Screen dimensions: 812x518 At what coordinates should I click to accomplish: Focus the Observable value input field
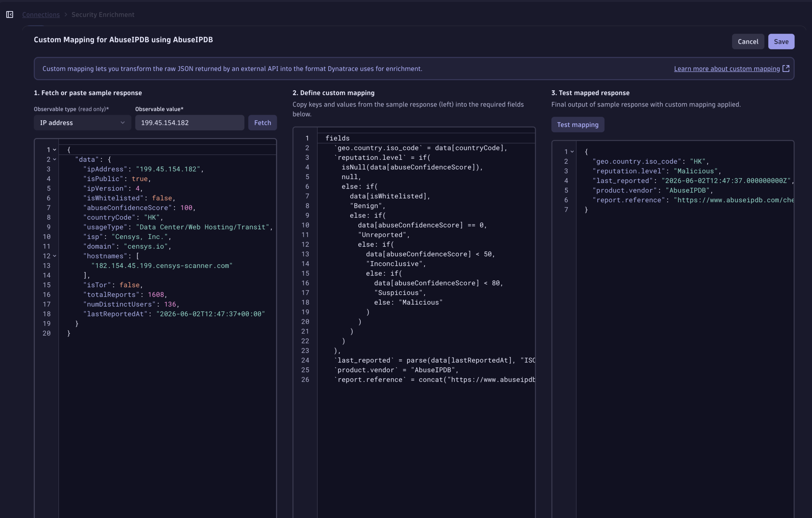189,123
